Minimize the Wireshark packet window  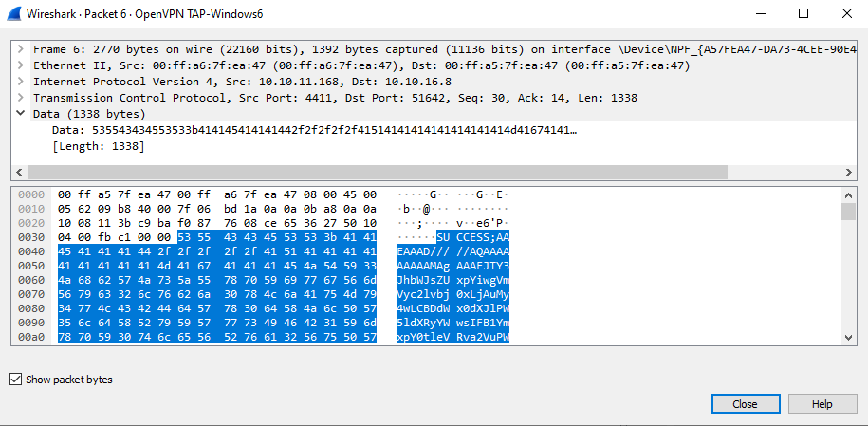tap(761, 14)
